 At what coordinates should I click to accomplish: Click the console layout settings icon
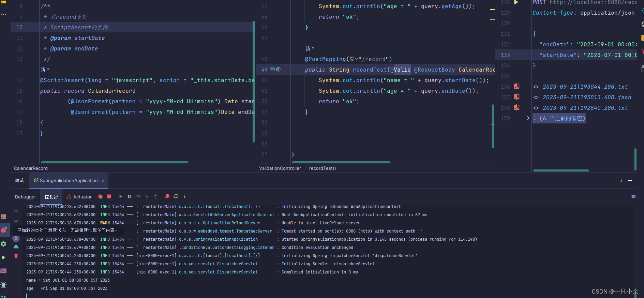pyautogui.click(x=633, y=196)
